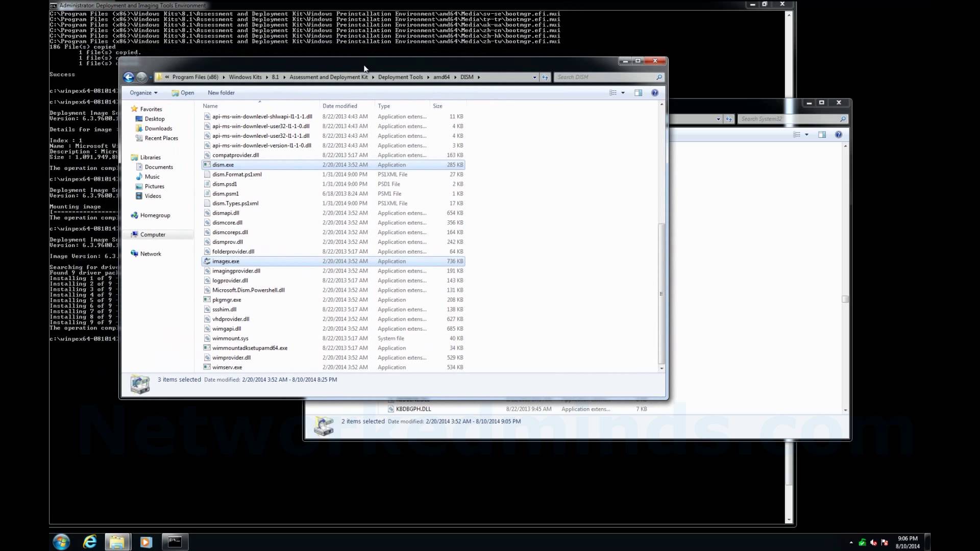This screenshot has width=980, height=551.
Task: Expand the breadcrumb arrow after Deployment Tools
Action: (428, 77)
